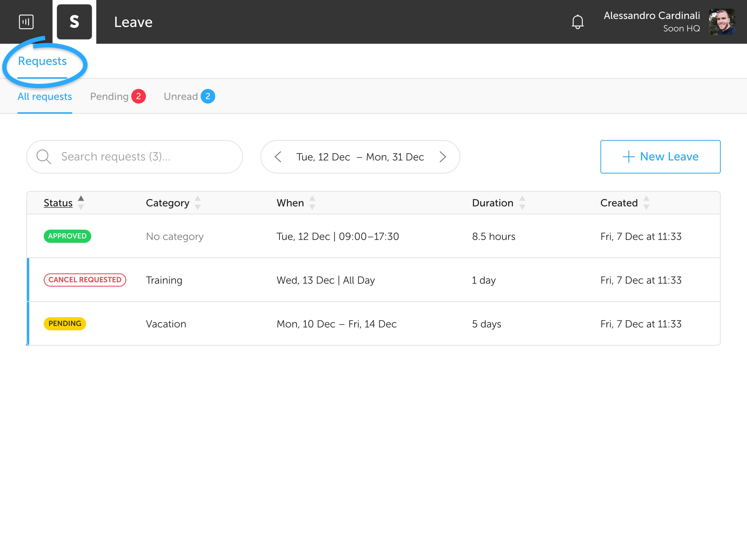Select the All requests tab
Image resolution: width=747 pixels, height=560 pixels.
44,97
